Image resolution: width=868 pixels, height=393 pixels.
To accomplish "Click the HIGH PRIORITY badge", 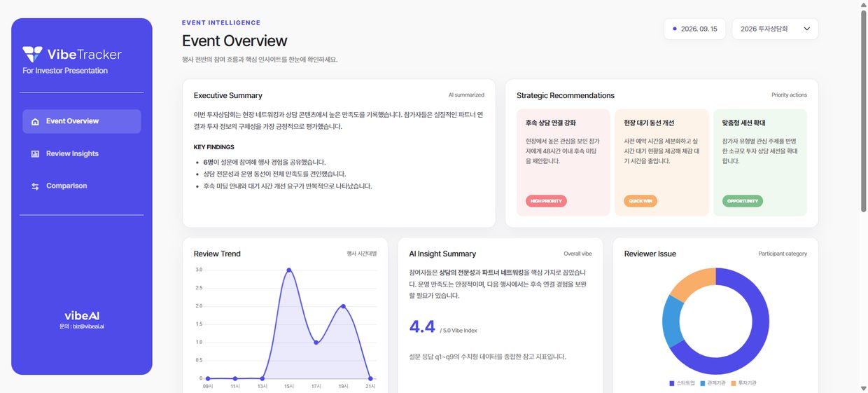I will tap(546, 201).
